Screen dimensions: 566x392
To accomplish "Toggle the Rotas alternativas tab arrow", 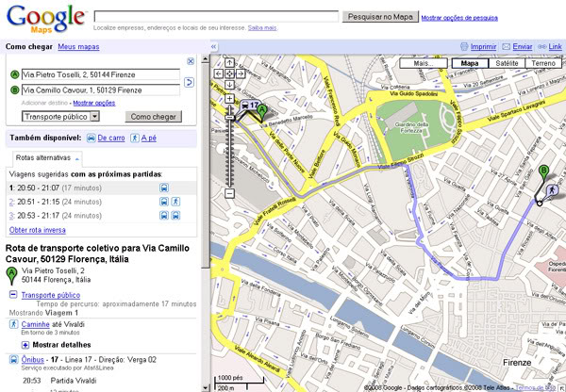I will [77, 158].
